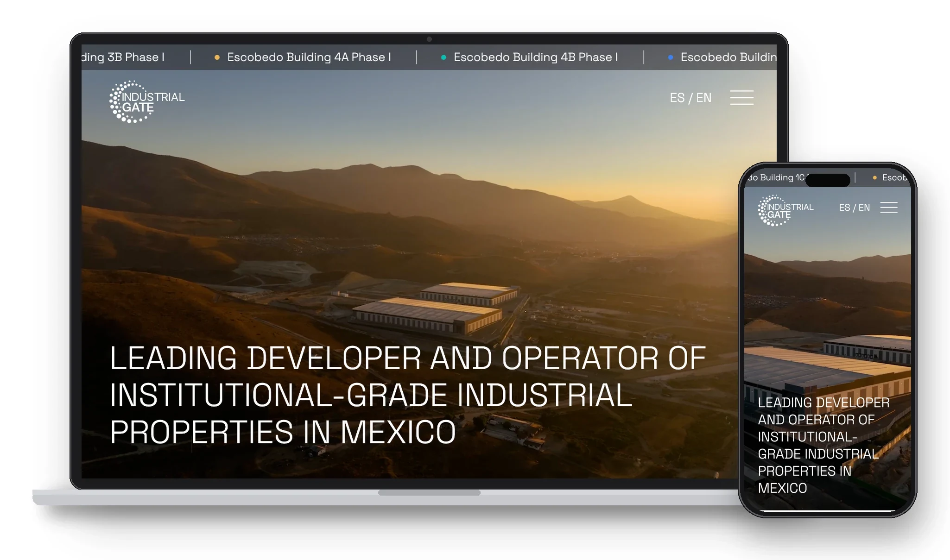The width and height of the screenshot is (950, 560).
Task: Open the hamburger menu on the phone site
Action: coord(888,208)
